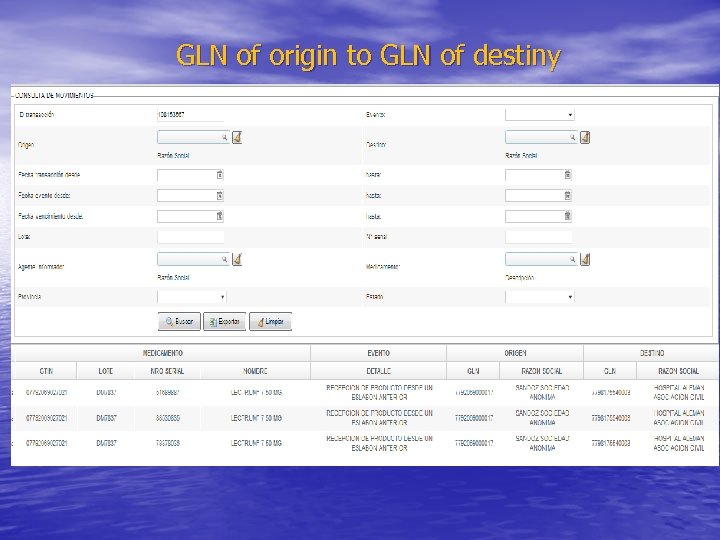Click the LOTE column header
Screen dimensions: 720x540
tap(106, 371)
